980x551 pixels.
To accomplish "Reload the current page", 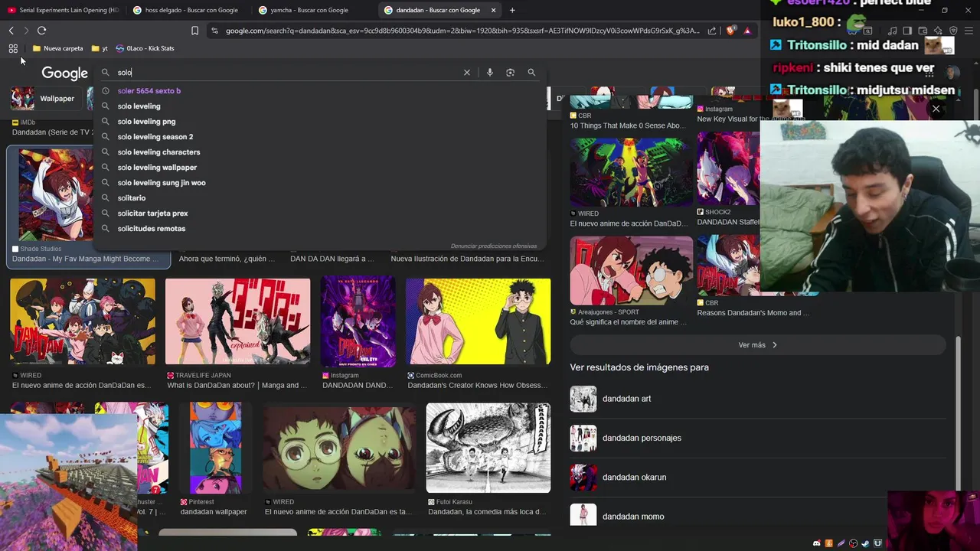I will pyautogui.click(x=41, y=31).
